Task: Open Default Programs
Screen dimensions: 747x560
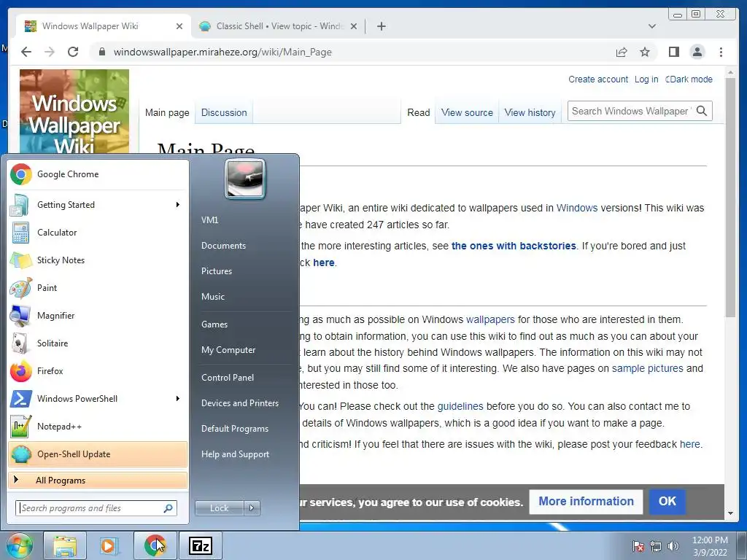Action: point(235,429)
